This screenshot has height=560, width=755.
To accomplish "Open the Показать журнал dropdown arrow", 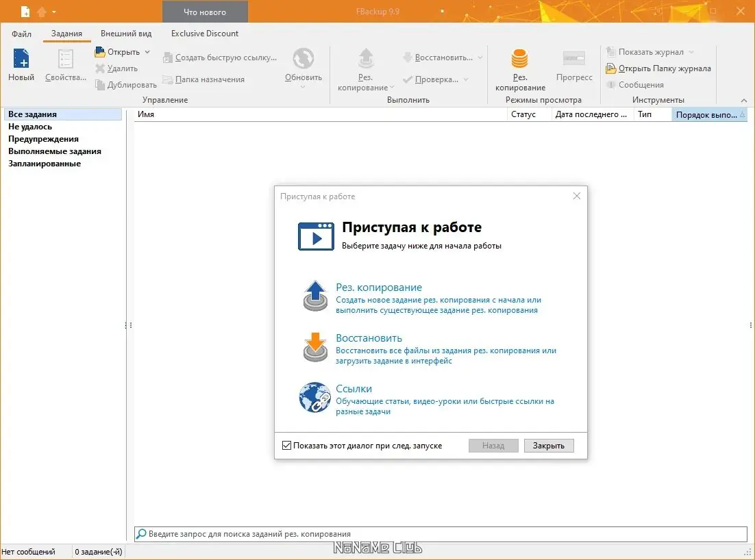I will (691, 52).
